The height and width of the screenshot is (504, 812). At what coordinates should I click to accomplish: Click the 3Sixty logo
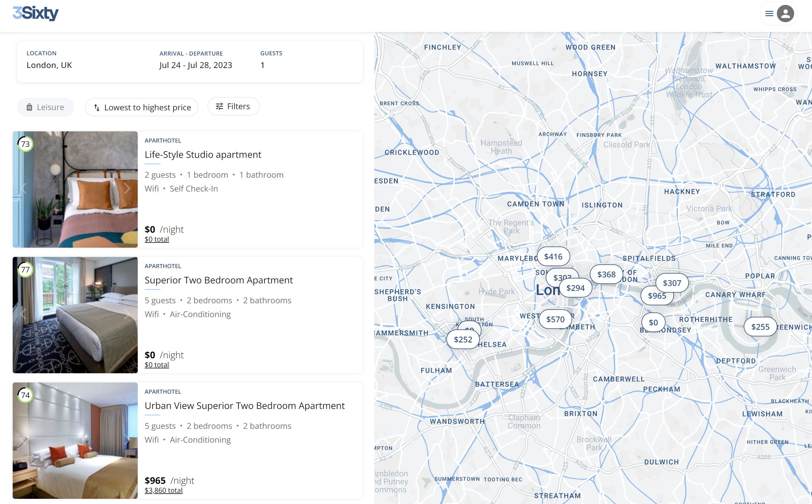click(36, 13)
